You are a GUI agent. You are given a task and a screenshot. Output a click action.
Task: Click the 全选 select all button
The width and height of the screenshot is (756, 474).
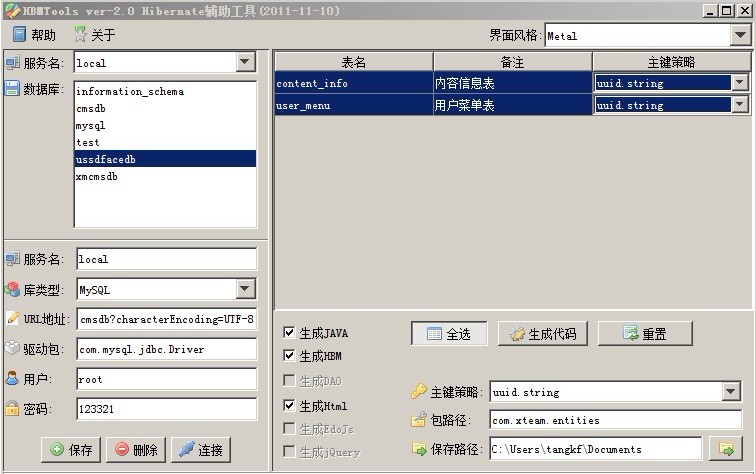[x=449, y=334]
